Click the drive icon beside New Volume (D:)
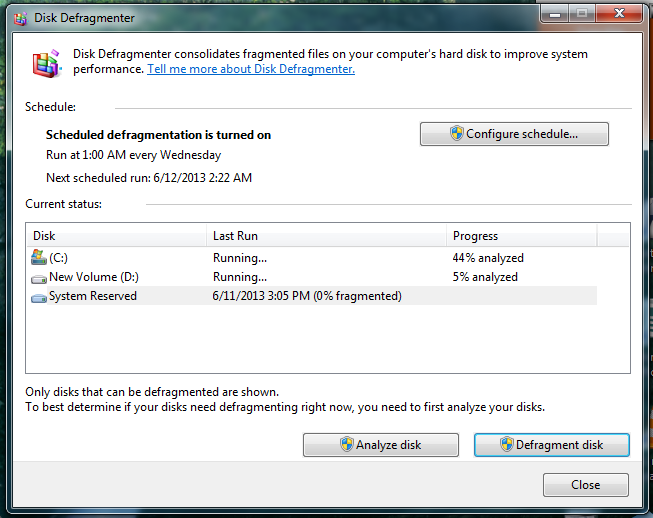The height and width of the screenshot is (518, 653). point(39,279)
